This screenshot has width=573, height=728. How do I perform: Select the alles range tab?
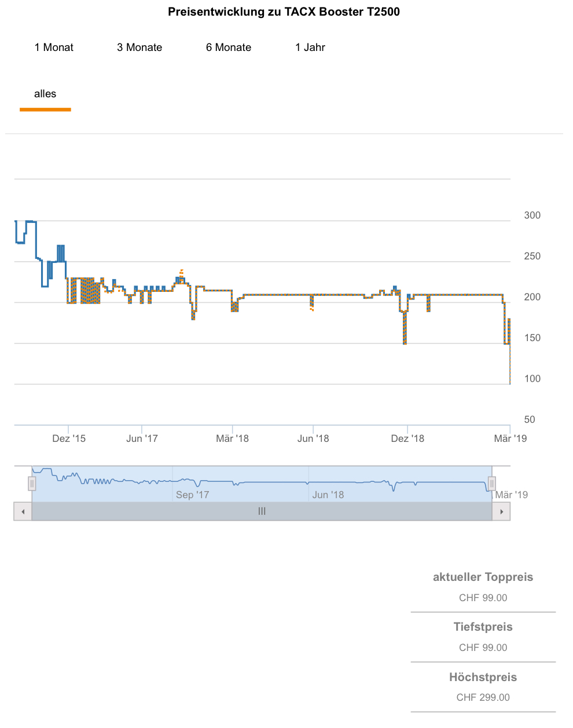pyautogui.click(x=45, y=94)
